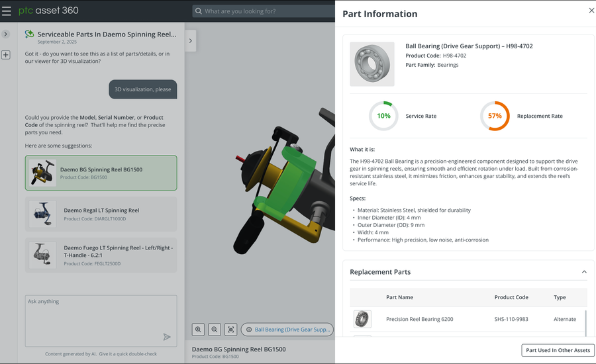Click the AI assistant sparkle icon
The width and height of the screenshot is (596, 364).
29,34
